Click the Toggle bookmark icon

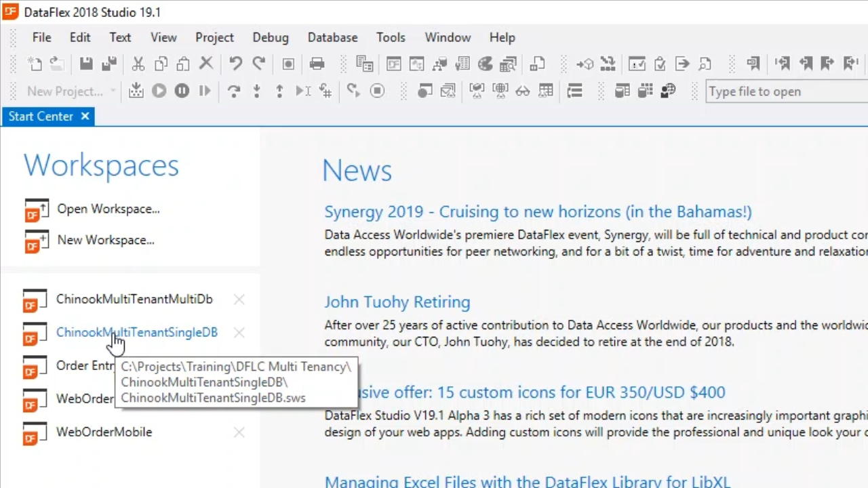pos(753,64)
